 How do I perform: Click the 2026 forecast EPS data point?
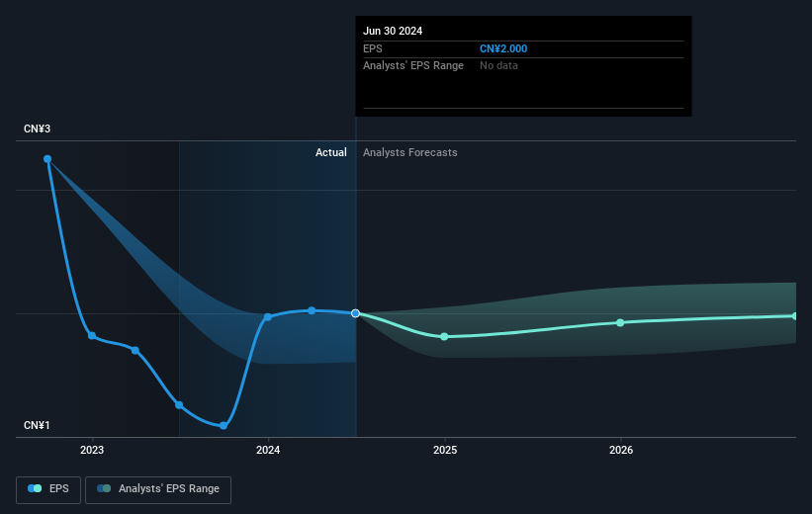click(620, 322)
